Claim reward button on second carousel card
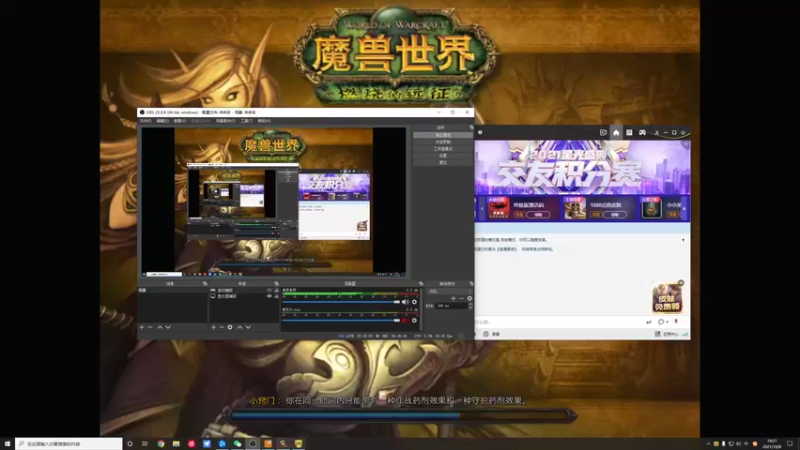This screenshot has height=450, width=800. click(x=615, y=215)
